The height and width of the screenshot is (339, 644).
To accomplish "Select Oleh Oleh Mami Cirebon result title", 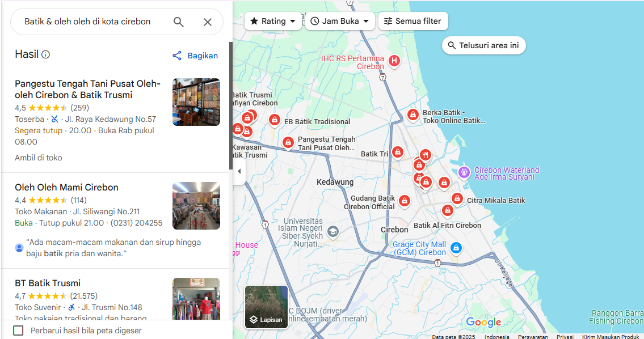I will tap(66, 187).
